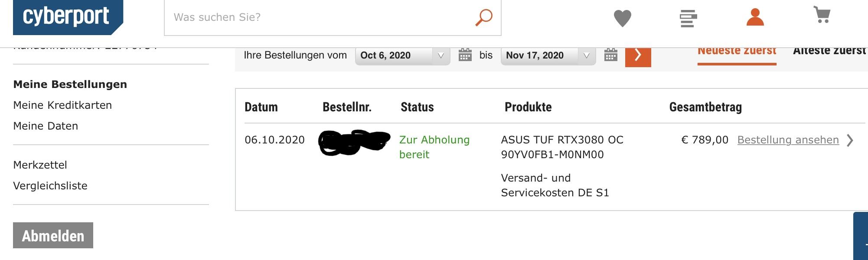Switch to Älteste zuerst sorting tab
The width and height of the screenshot is (868, 260).
pyautogui.click(x=829, y=52)
